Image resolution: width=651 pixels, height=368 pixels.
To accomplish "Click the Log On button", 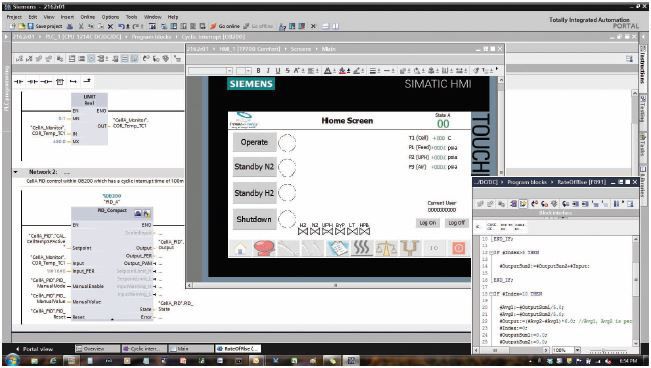I will pyautogui.click(x=427, y=223).
